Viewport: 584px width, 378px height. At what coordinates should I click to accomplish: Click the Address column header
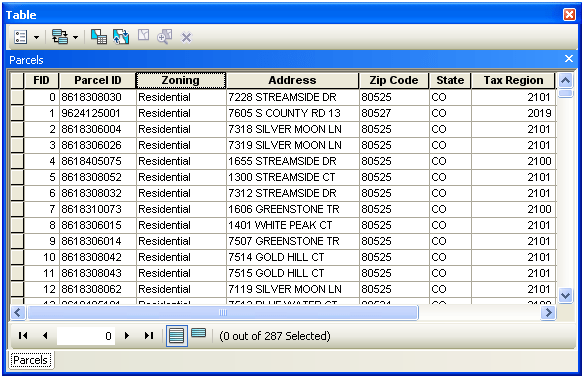pos(292,80)
